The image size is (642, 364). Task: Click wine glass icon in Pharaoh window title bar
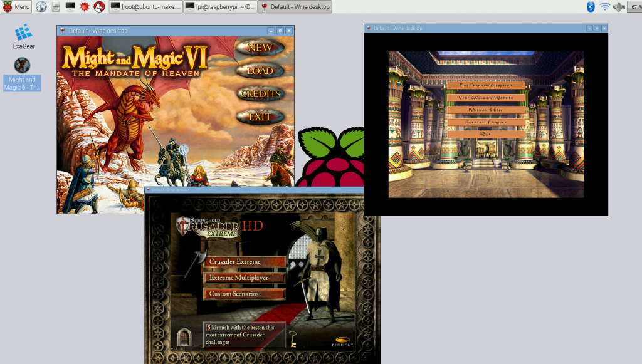point(369,28)
